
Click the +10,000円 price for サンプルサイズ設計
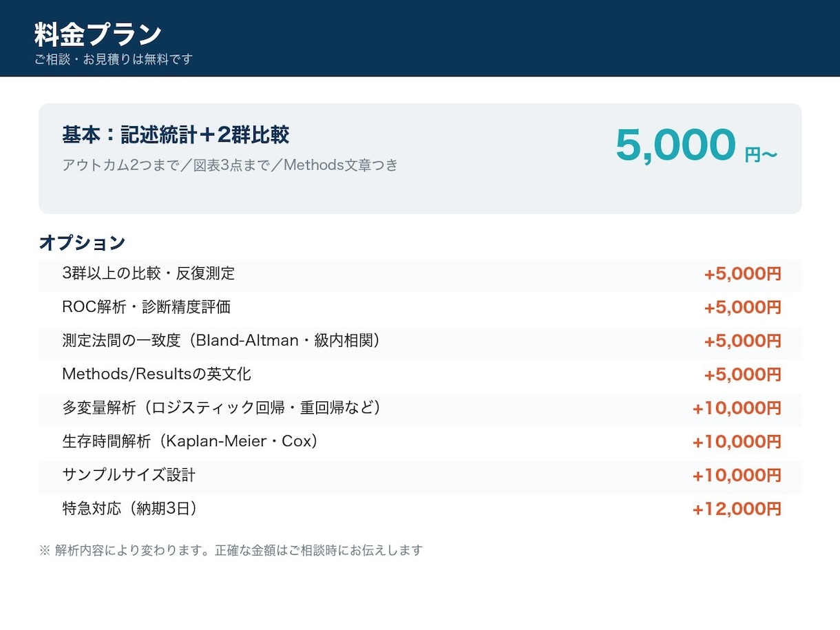tap(737, 476)
